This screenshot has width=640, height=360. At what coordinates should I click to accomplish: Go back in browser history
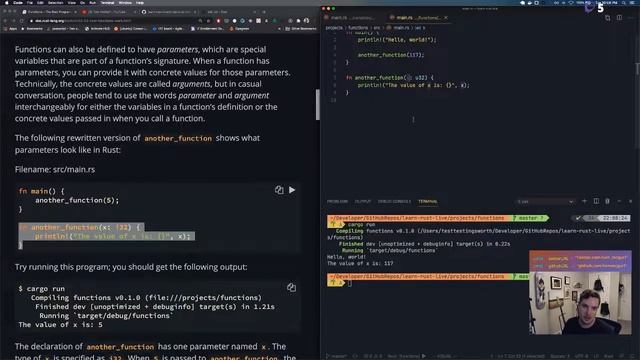pyautogui.click(x=5, y=20)
